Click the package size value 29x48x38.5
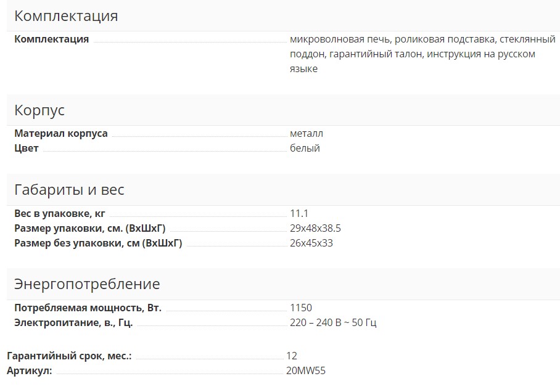This screenshot has width=560, height=392. click(x=315, y=229)
